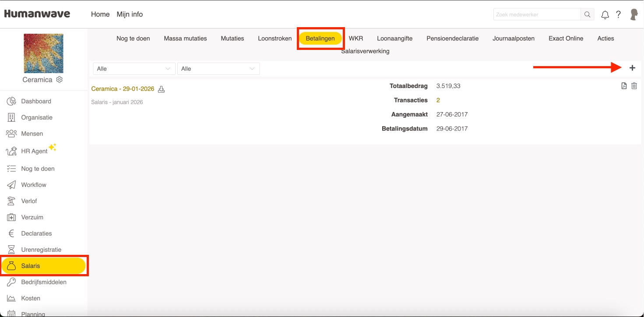
Task: Expand the second Alle filter dropdown
Action: coord(218,69)
